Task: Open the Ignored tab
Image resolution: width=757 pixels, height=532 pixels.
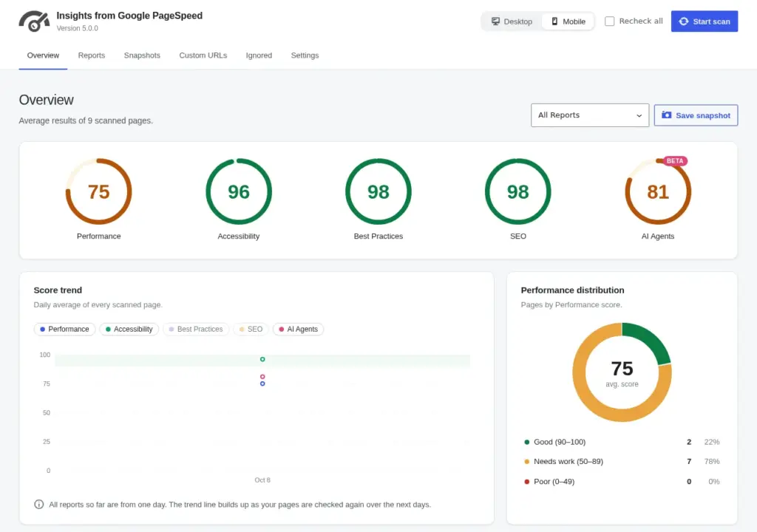Action: (x=259, y=55)
